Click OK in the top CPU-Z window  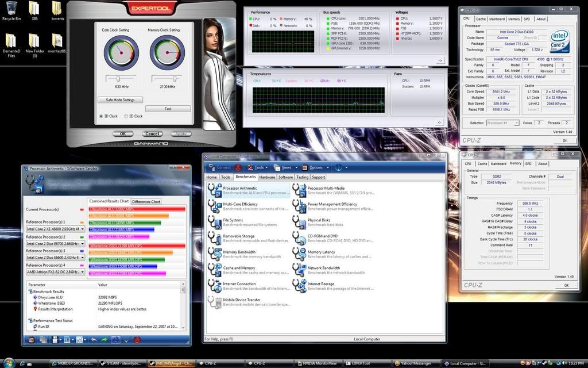pos(565,140)
